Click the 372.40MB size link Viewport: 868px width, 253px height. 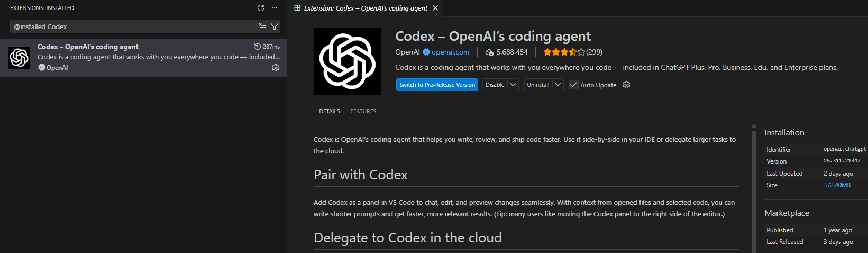pos(837,185)
